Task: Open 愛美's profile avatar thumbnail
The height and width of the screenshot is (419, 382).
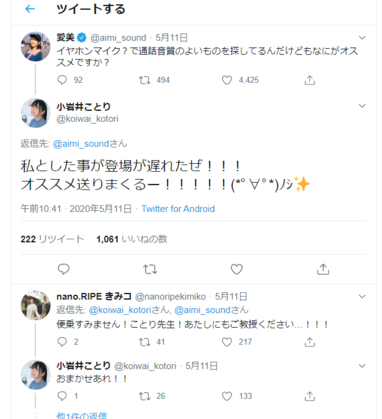Action: click(x=36, y=47)
